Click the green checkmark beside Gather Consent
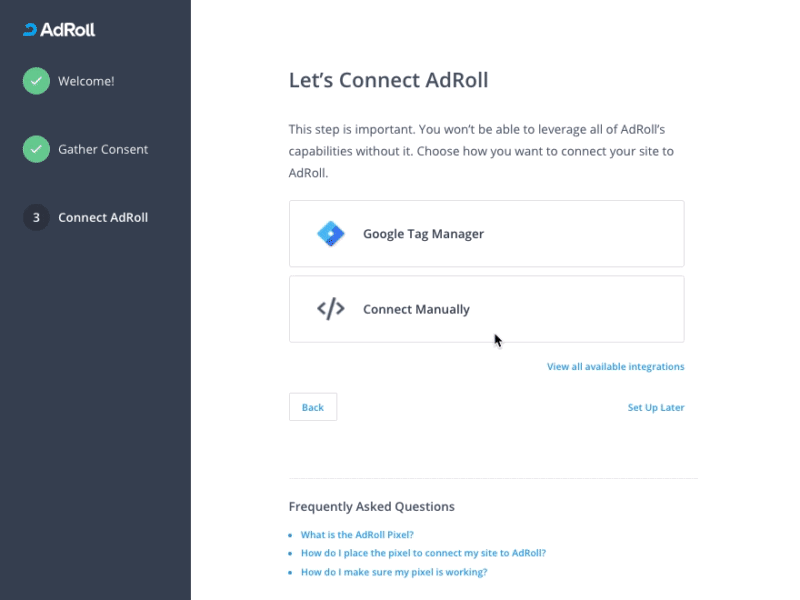This screenshot has width=800, height=600. (36, 149)
